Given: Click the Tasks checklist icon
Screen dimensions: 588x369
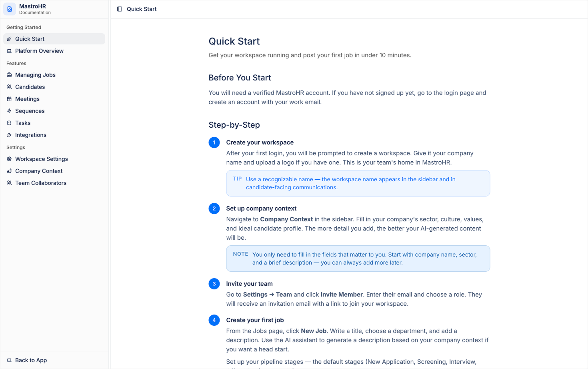Looking at the screenshot, I should coord(9,123).
